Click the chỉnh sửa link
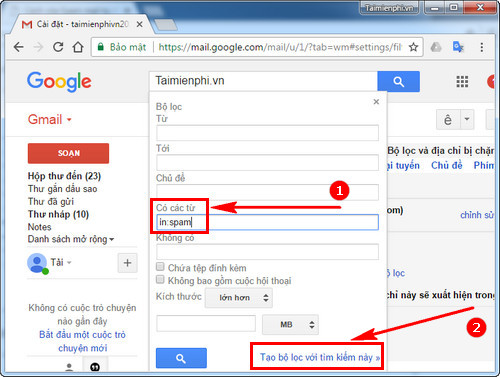 pos(477,215)
